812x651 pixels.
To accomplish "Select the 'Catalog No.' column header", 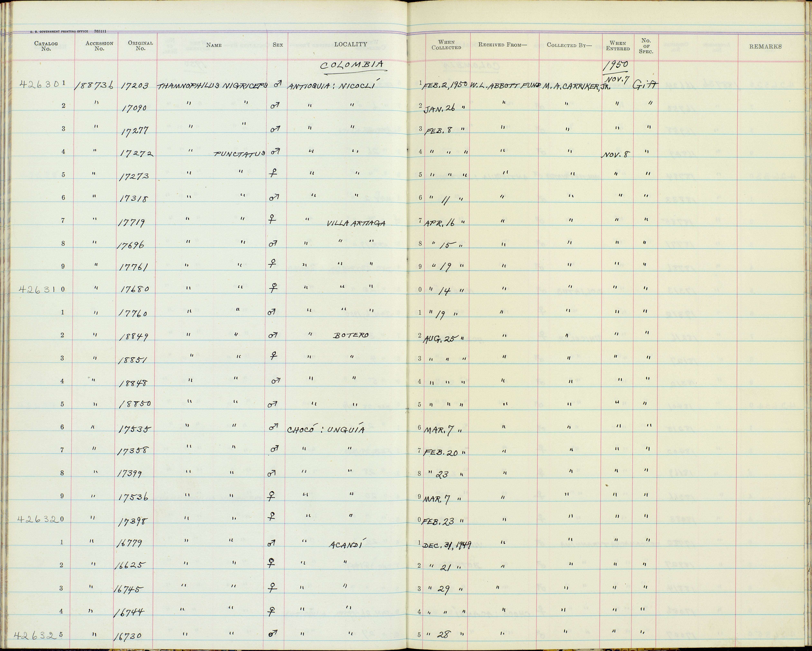I will (x=46, y=46).
